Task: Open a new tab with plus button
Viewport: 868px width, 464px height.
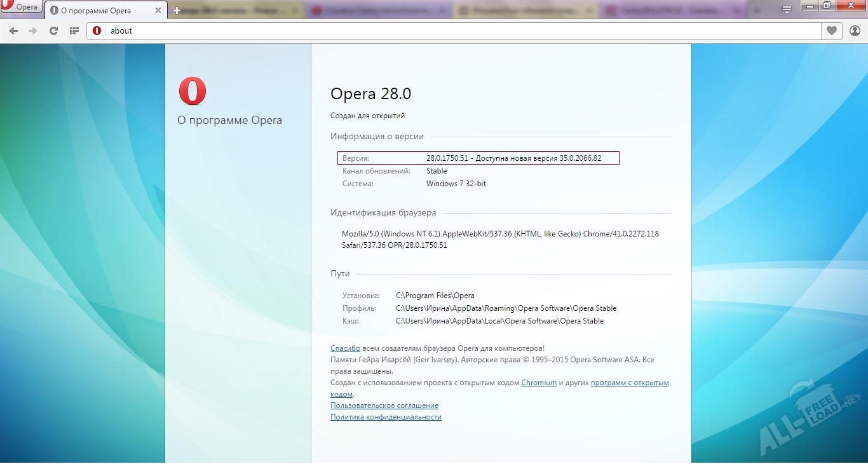Action: click(177, 11)
